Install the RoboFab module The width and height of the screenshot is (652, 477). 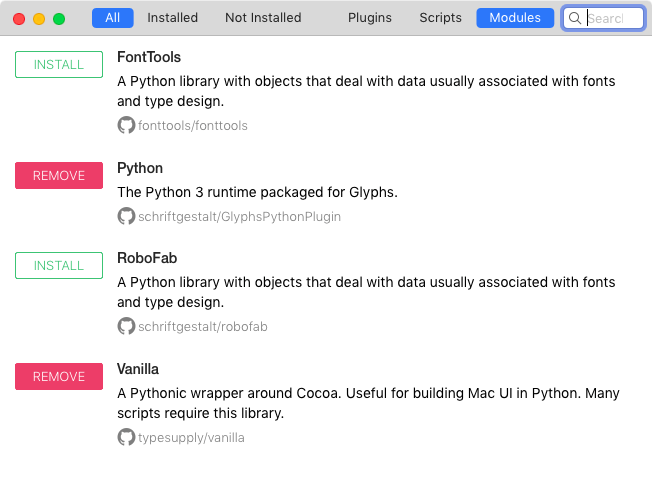click(59, 265)
